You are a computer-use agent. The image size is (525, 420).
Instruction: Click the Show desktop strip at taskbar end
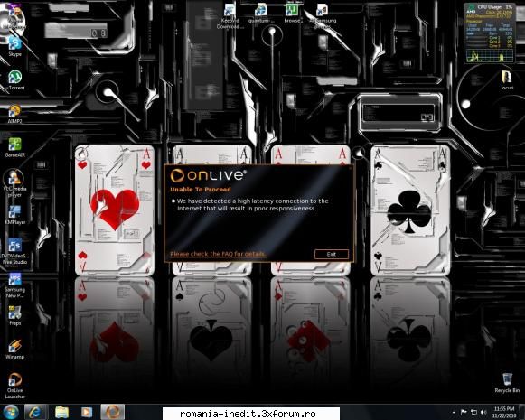click(x=521, y=412)
